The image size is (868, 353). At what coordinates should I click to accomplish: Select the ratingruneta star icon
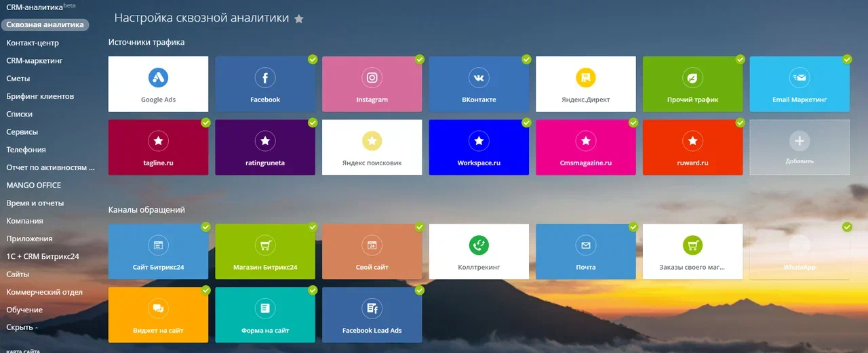(265, 141)
